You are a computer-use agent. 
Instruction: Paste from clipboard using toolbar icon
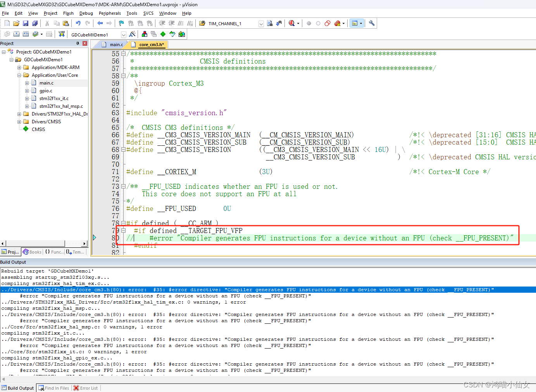point(66,23)
